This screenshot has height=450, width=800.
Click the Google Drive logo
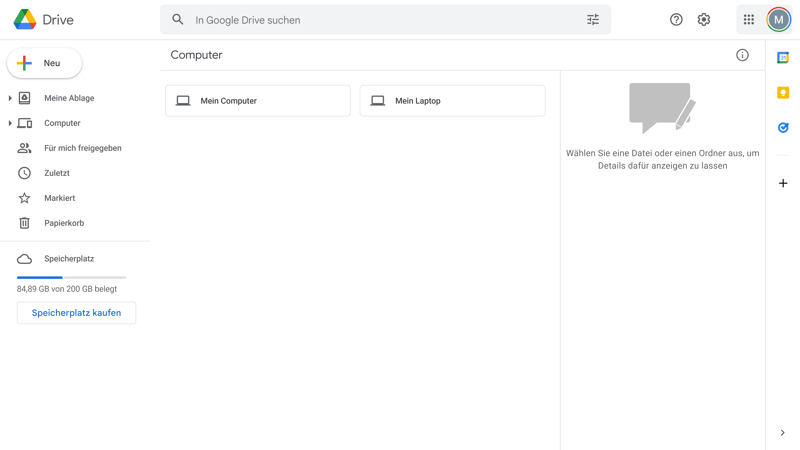[44, 20]
